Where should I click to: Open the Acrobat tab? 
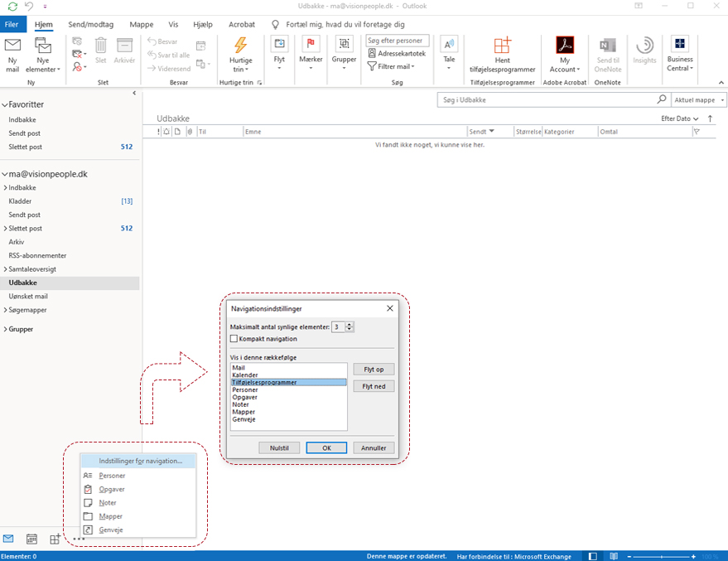[x=242, y=24]
